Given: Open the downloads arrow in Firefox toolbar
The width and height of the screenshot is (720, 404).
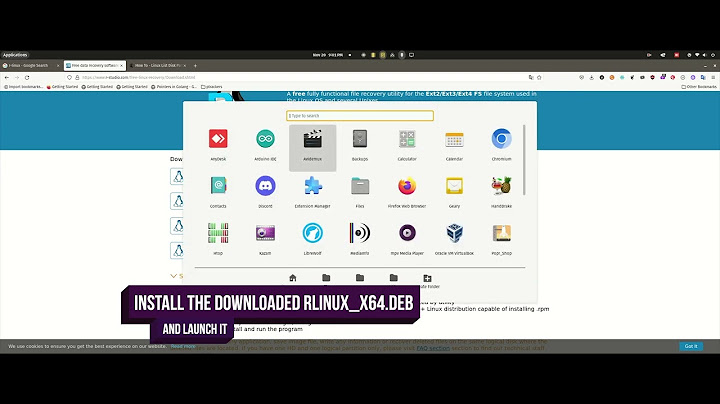Looking at the screenshot, I should [x=591, y=78].
